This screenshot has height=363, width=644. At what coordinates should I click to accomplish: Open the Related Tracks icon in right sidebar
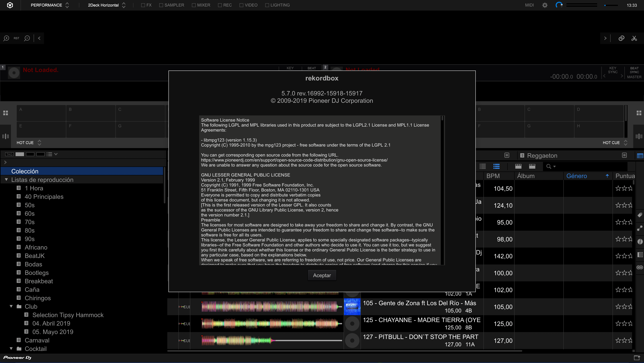tap(640, 228)
